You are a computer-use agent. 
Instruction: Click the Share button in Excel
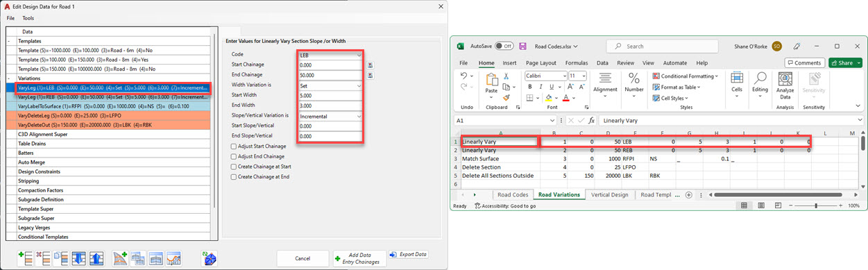(x=846, y=62)
